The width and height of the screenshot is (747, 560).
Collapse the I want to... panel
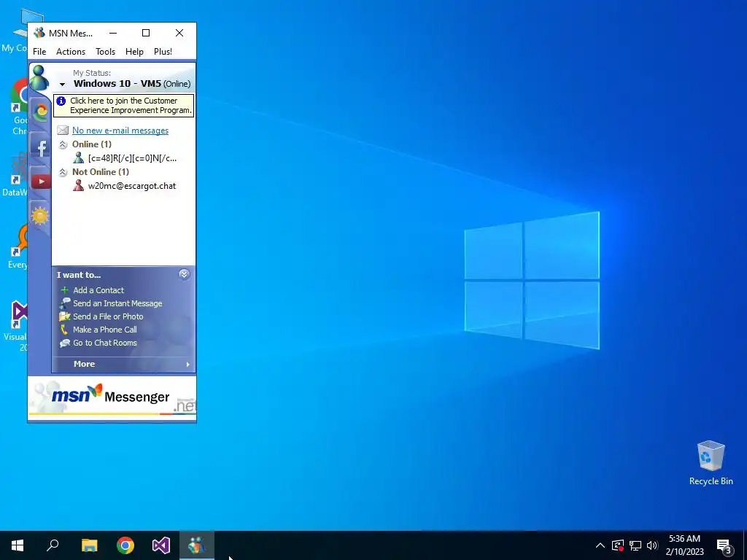coord(184,274)
